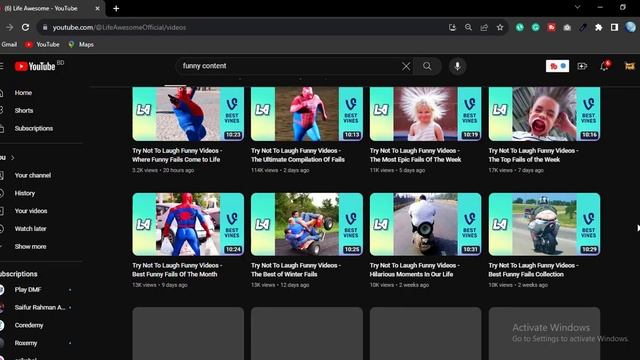Bookmark this page with the star
The width and height of the screenshot is (640, 360).
[x=500, y=27]
